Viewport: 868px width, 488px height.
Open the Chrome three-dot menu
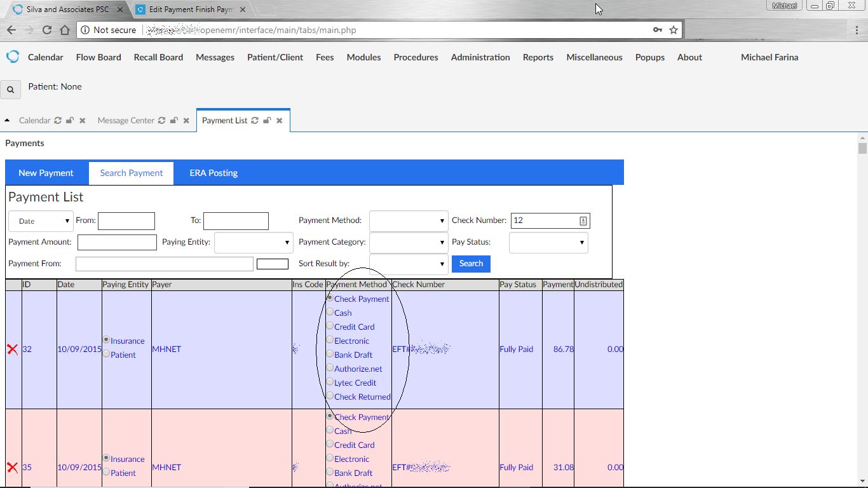pyautogui.click(x=857, y=30)
